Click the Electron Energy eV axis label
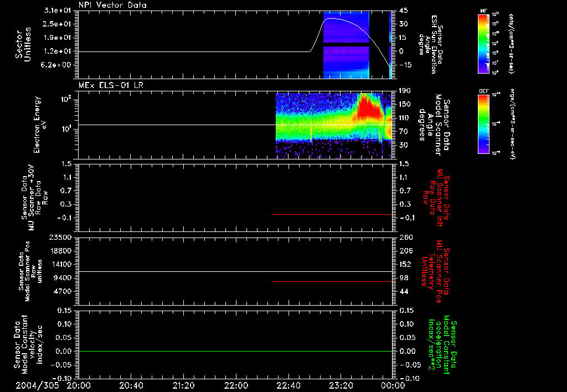 point(40,125)
